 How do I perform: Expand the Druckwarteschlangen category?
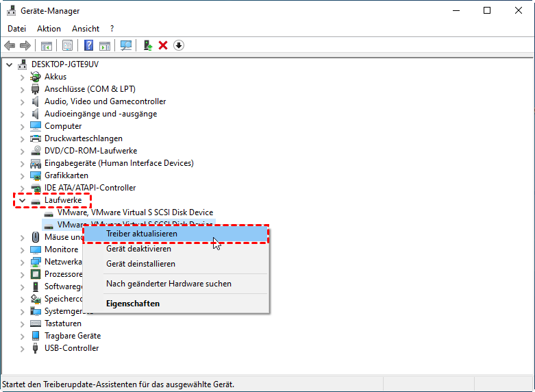[x=22, y=138]
